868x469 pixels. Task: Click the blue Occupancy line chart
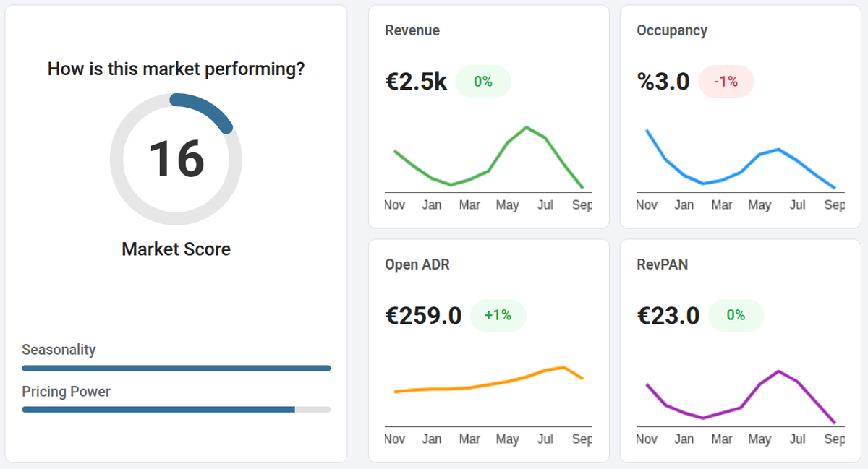coord(740,159)
